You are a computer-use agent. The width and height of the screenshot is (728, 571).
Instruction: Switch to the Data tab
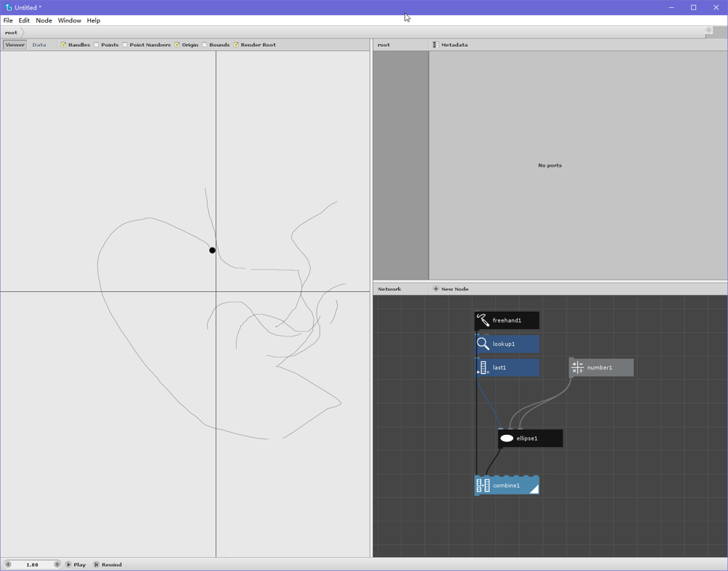pyautogui.click(x=39, y=44)
